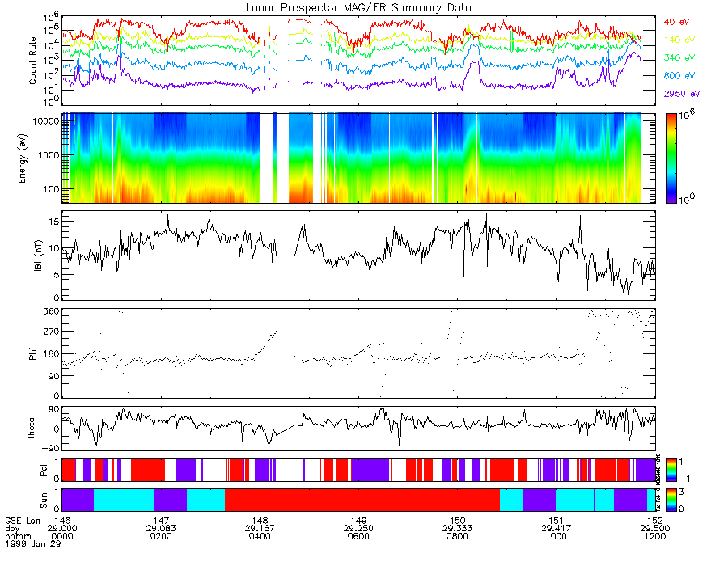Click the GSE longitude tick '152'
The image size is (728, 566).
coord(655,521)
